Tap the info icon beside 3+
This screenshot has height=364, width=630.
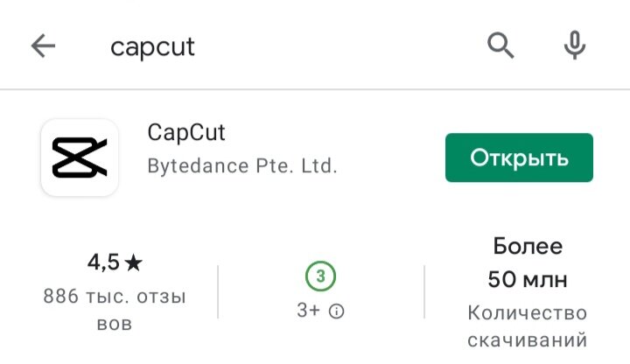(336, 311)
